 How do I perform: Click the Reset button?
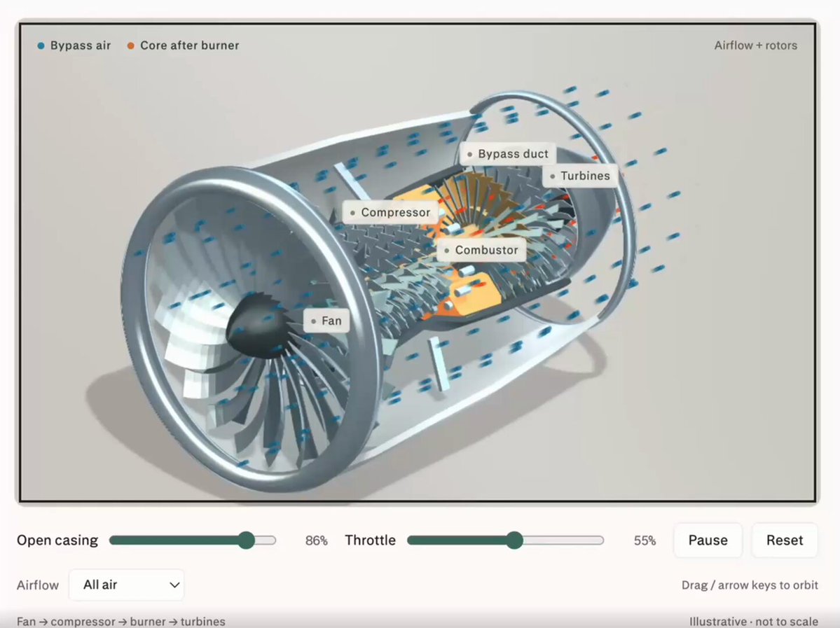[x=785, y=540]
